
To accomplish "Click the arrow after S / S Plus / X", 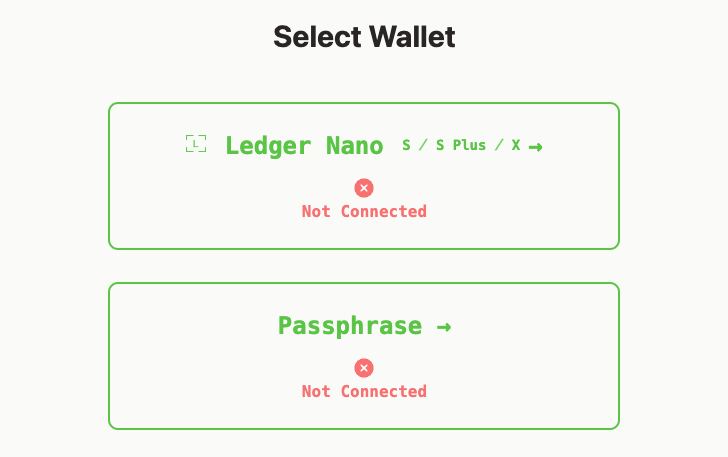I will pyautogui.click(x=535, y=147).
